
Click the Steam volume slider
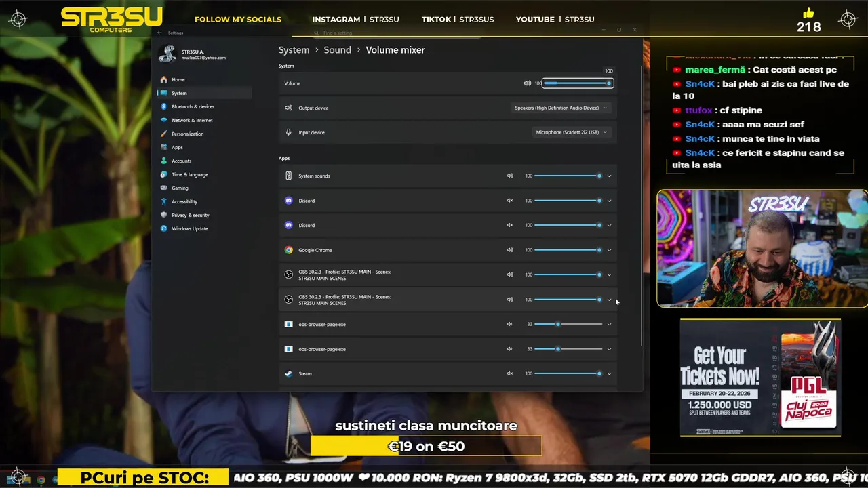click(x=568, y=373)
